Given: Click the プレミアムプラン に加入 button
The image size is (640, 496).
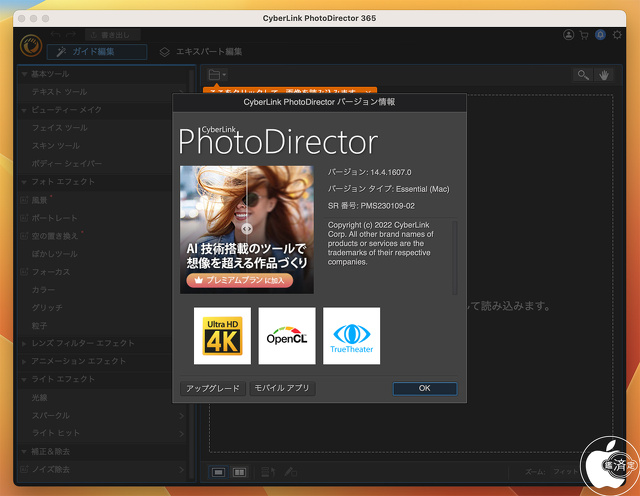Looking at the screenshot, I should [240, 280].
